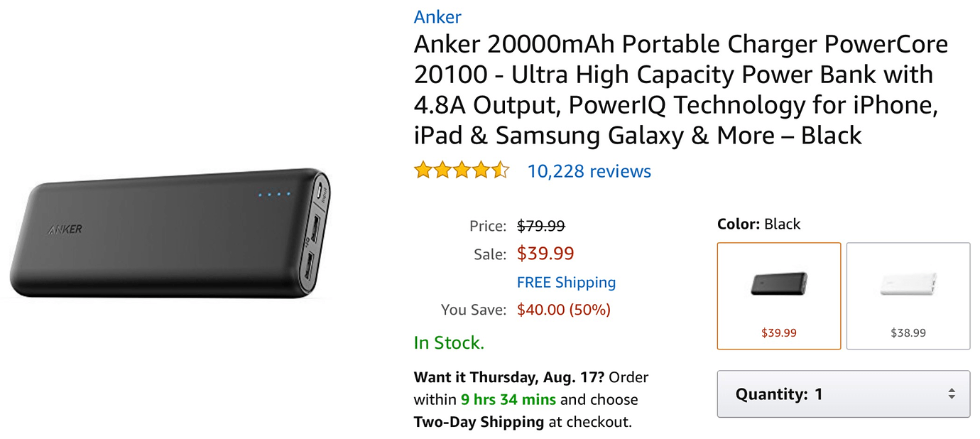Select the White color variant
Viewport: 980px width, 439px height.
pos(908,296)
